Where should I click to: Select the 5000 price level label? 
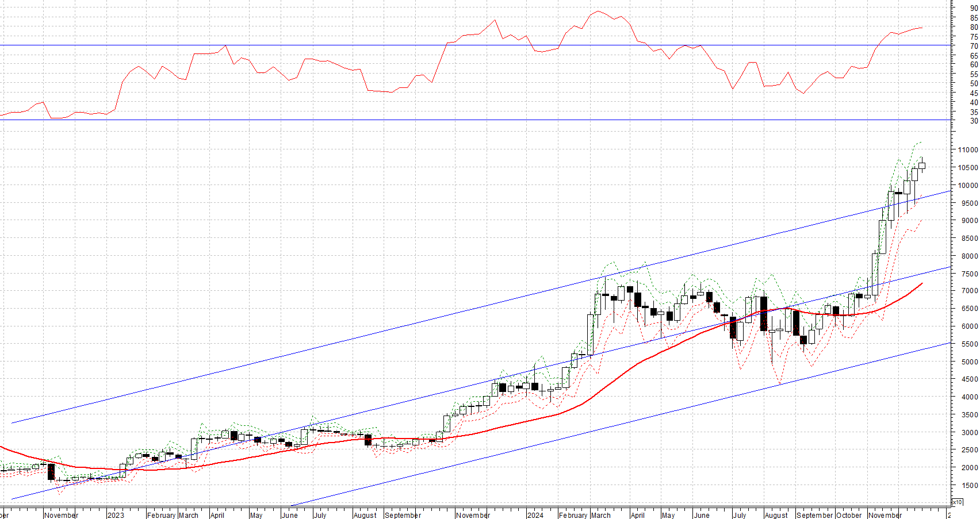[x=969, y=362]
